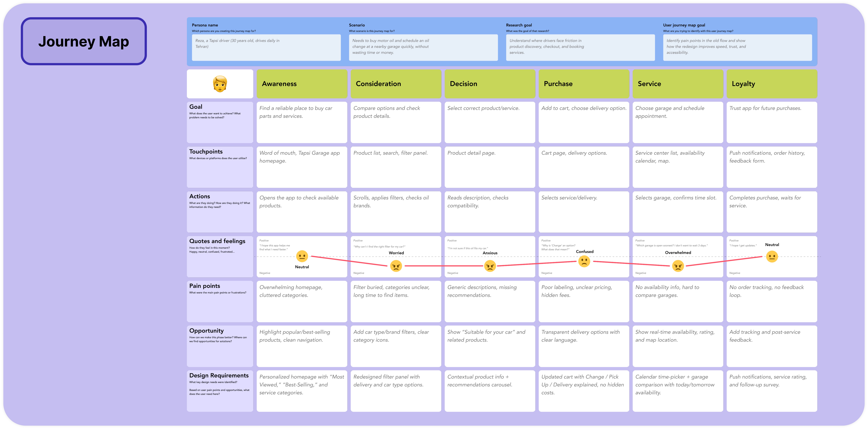Screen dimensions: 868x429
Task: Click 'Poor labeling, unclear pricing, hidden fees' cell
Action: coord(584,302)
